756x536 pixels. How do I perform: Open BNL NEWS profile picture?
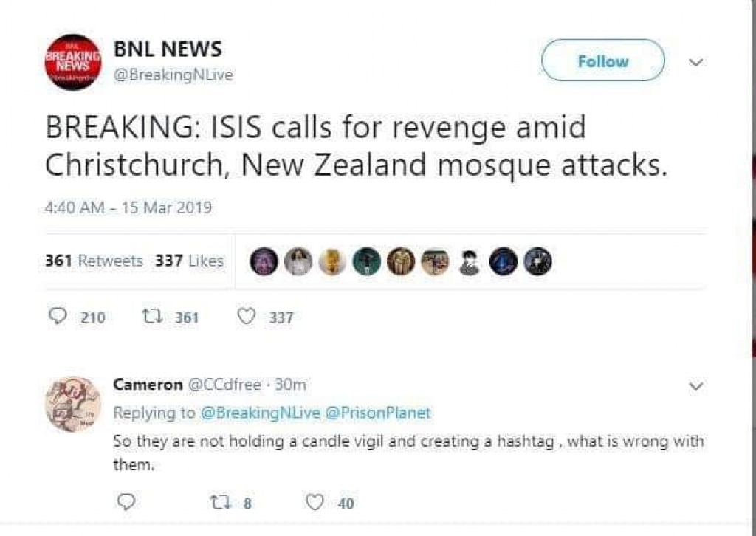click(x=72, y=62)
